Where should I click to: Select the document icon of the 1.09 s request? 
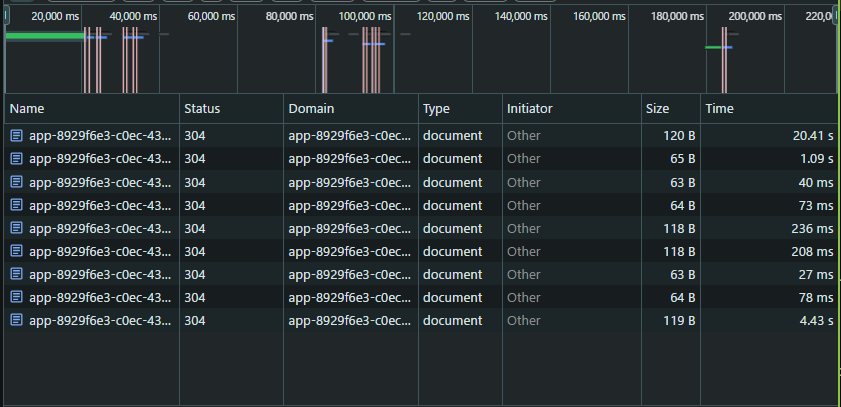17,159
